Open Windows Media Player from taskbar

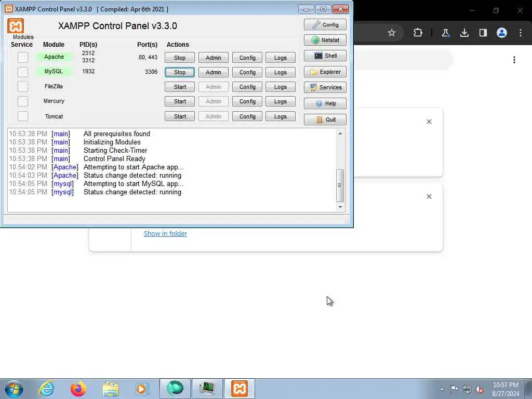point(141,389)
